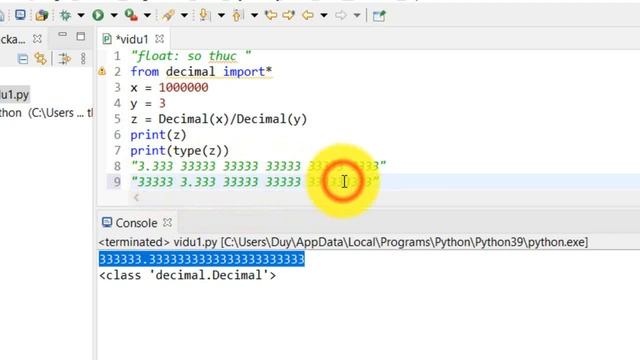Select the python interpreter tree entry
The image size is (640, 360).
pyautogui.click(x=46, y=113)
